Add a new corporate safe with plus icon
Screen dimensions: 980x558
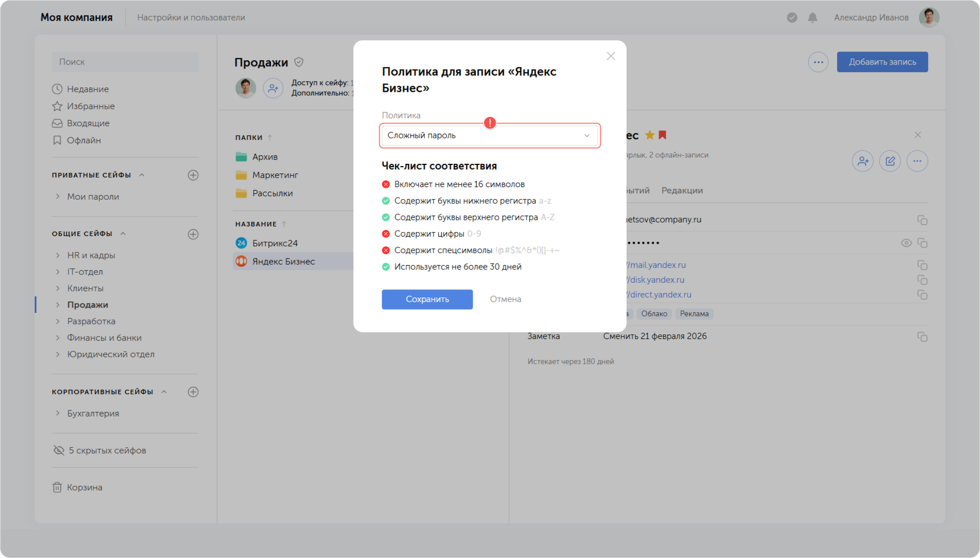pos(193,392)
